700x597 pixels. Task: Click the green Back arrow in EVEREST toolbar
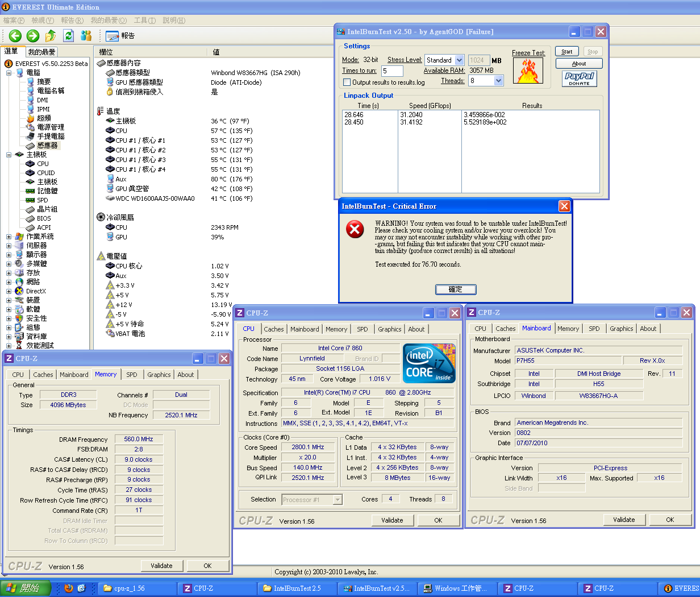pos(15,36)
